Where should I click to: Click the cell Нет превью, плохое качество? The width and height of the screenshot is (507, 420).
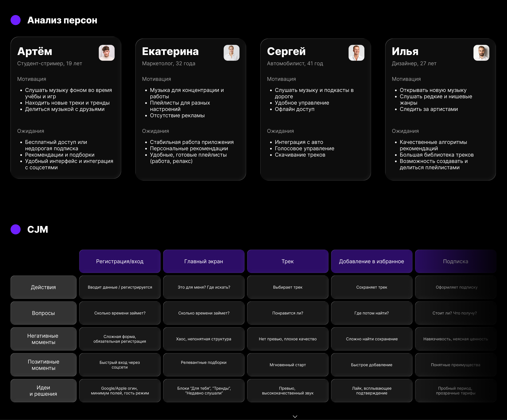point(288,339)
